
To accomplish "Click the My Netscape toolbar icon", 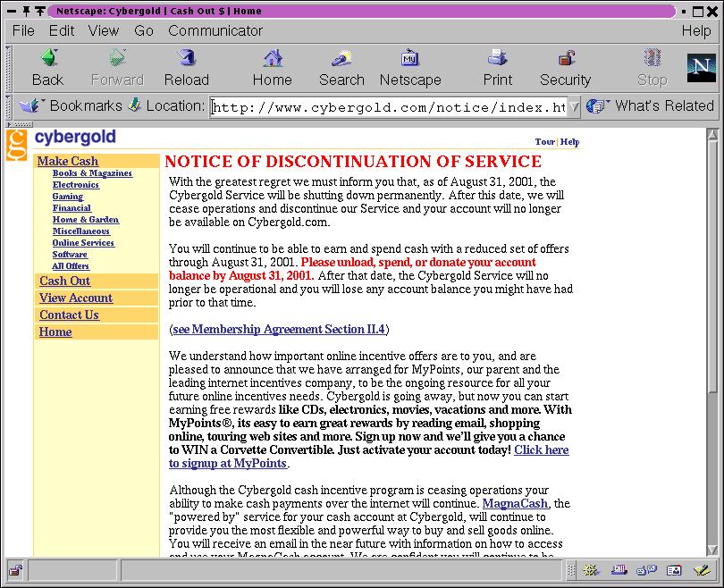I will tap(410, 60).
